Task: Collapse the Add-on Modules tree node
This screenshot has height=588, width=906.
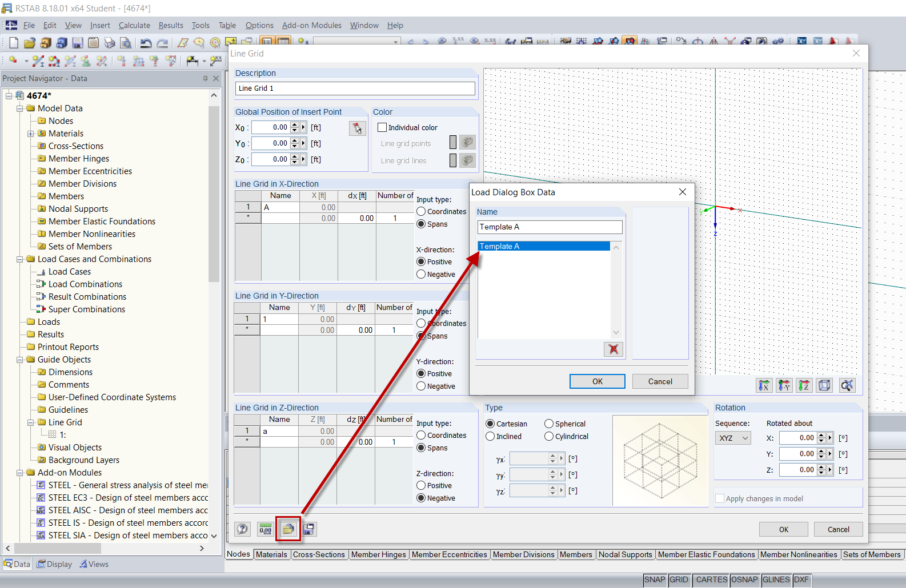Action: (x=20, y=473)
